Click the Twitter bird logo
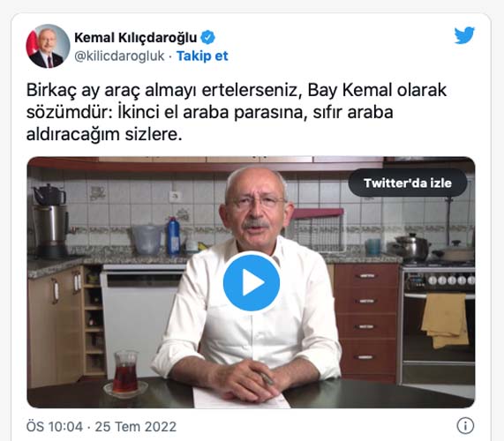 [464, 35]
